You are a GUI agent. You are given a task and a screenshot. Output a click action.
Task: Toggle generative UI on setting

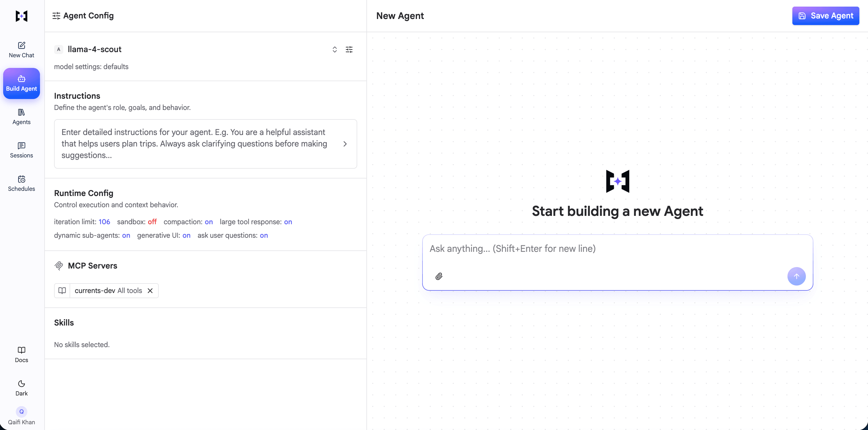click(187, 235)
